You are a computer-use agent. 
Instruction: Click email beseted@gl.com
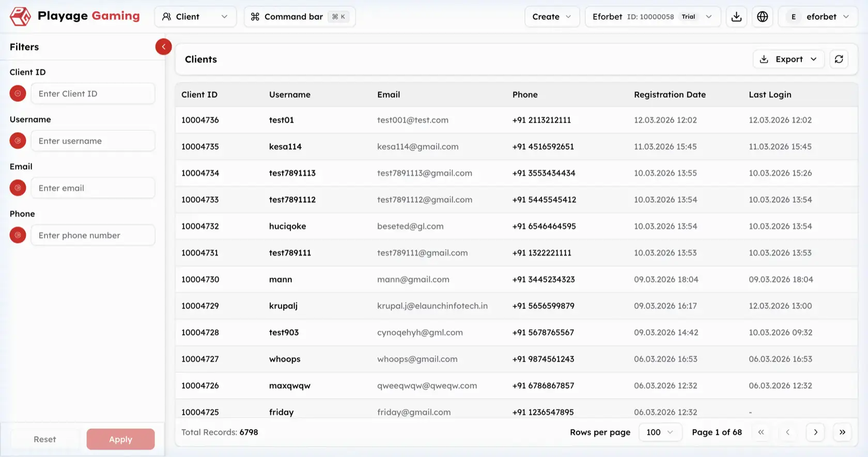(x=410, y=226)
